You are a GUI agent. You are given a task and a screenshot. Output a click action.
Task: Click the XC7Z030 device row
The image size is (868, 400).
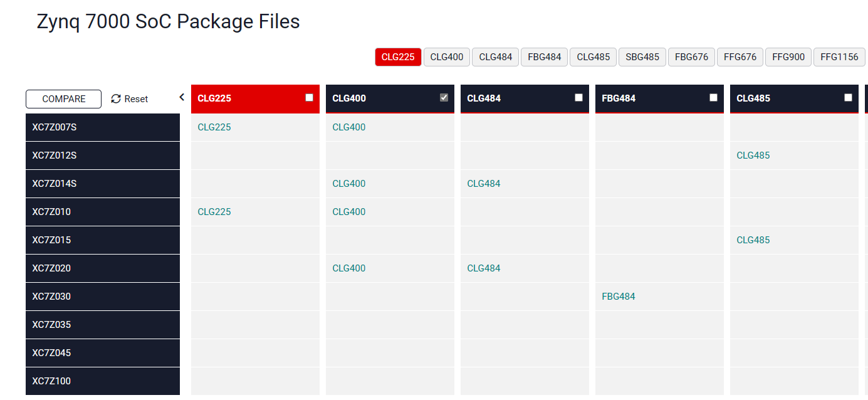click(x=103, y=297)
